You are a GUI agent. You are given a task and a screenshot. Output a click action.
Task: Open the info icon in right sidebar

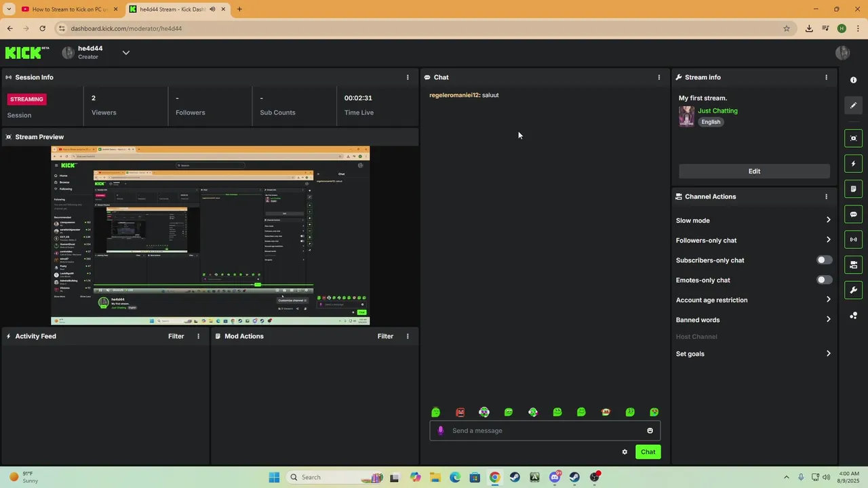click(x=853, y=80)
